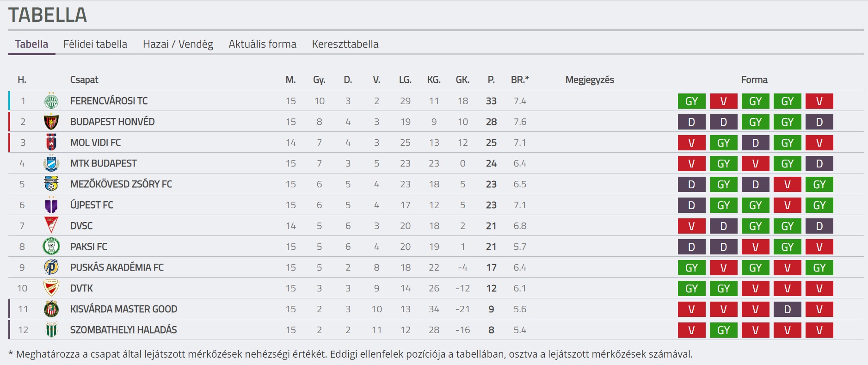The height and width of the screenshot is (365, 868).
Task: Switch to the Félidei tabella tab
Action: 95,44
